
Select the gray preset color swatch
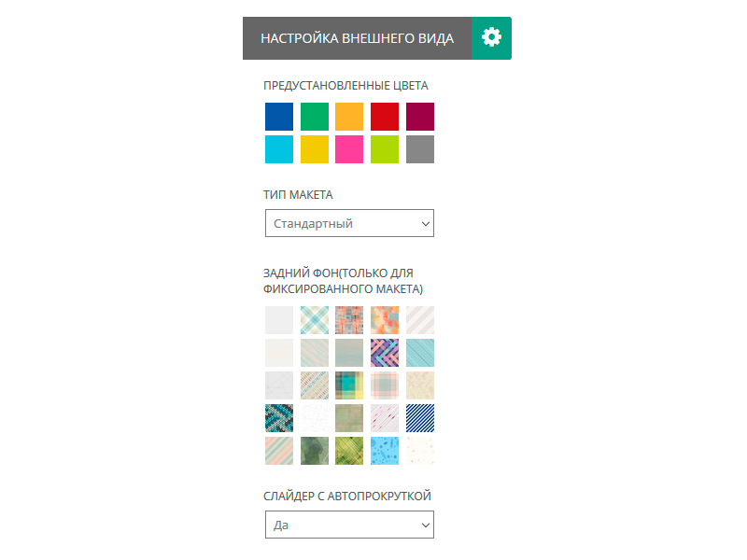[419, 149]
